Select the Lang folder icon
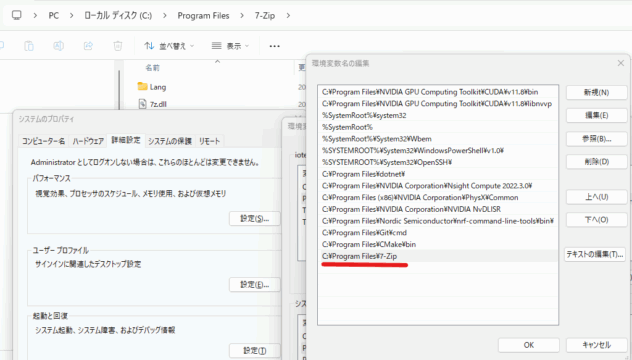Screen dimensions: 632x360 (142, 86)
